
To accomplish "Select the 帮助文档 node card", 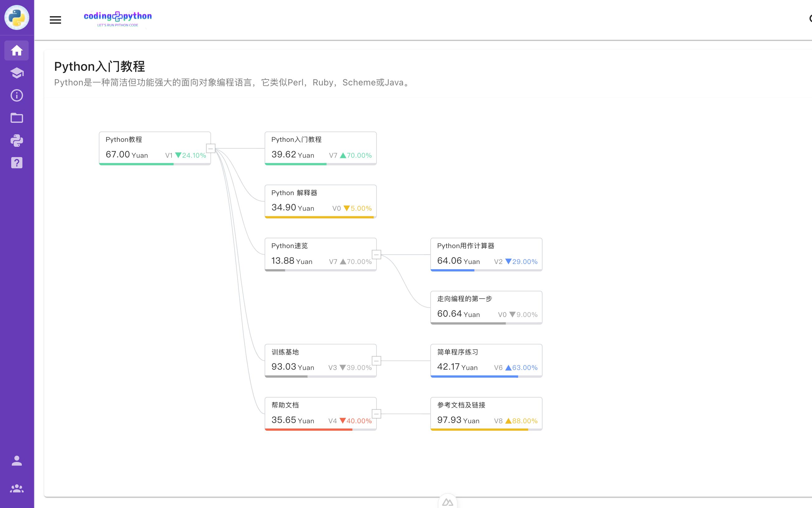I will click(x=321, y=414).
